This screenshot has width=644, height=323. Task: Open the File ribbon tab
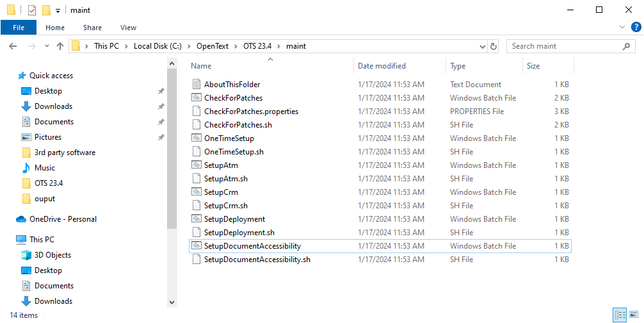[19, 28]
